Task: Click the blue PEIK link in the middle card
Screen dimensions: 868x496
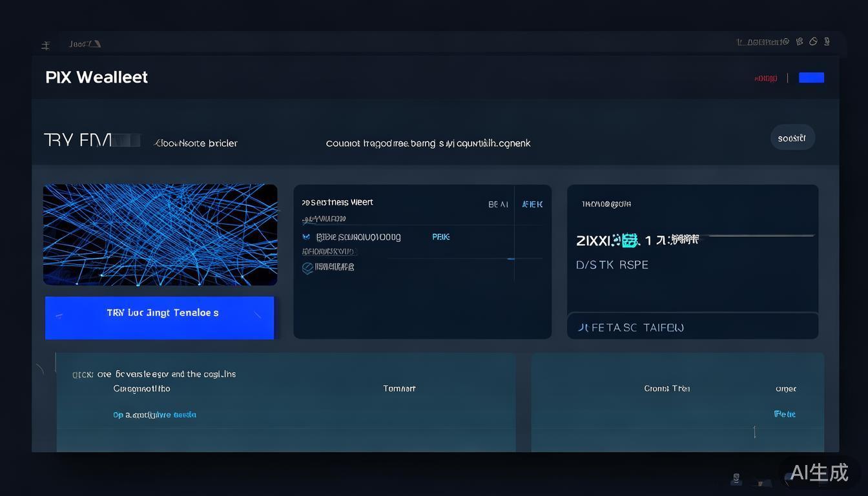Action: point(441,237)
